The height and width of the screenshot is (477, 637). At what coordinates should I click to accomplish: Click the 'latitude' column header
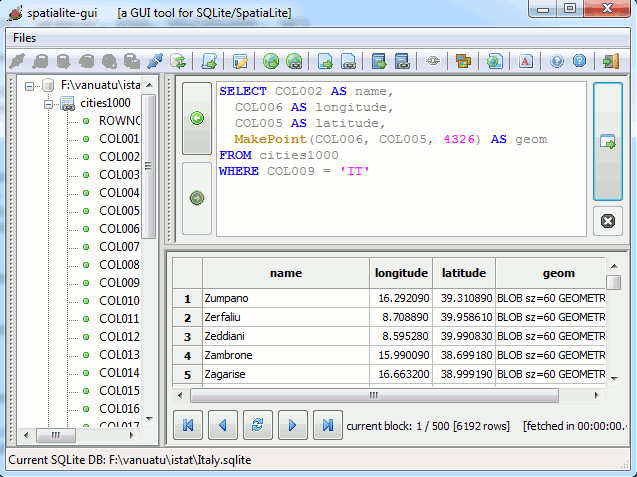(x=464, y=273)
